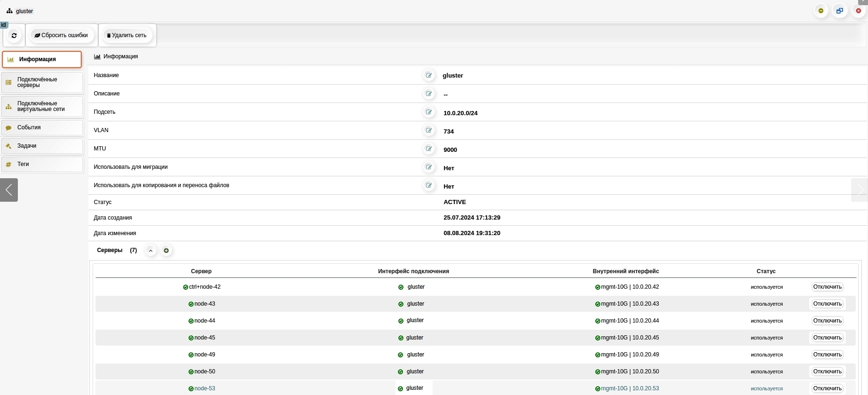Click the gluster network title icon
868x395 pixels.
(x=9, y=11)
